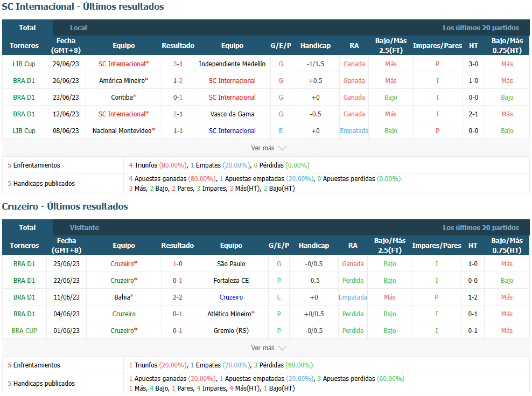Click the LIB Cup label in the 29/06/23 row
Viewport: 532px width, 396px height.
pos(24,64)
